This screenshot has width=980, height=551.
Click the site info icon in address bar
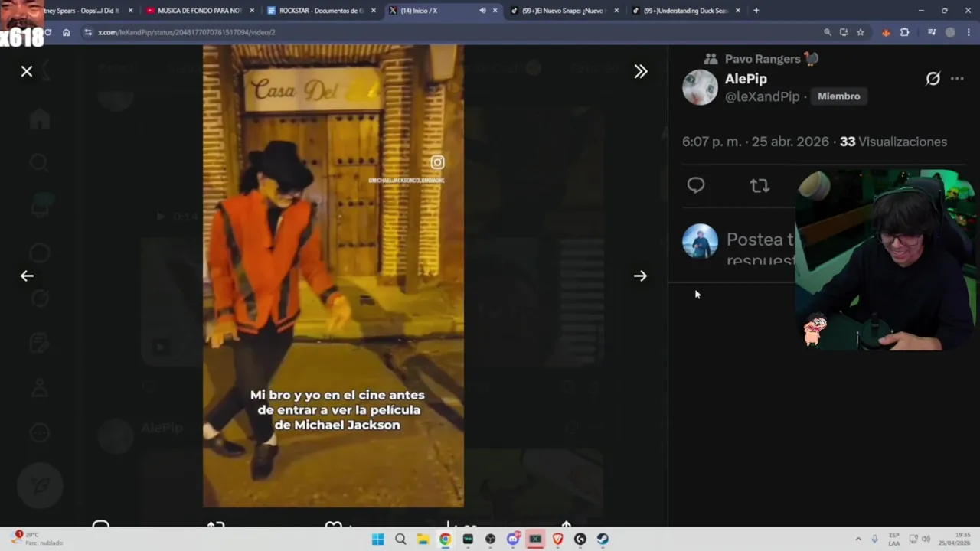click(x=88, y=32)
